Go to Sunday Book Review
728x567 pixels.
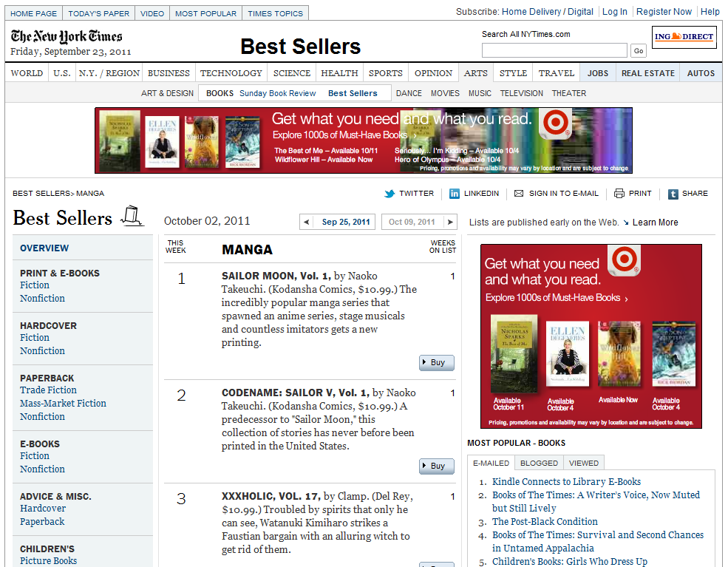point(278,93)
